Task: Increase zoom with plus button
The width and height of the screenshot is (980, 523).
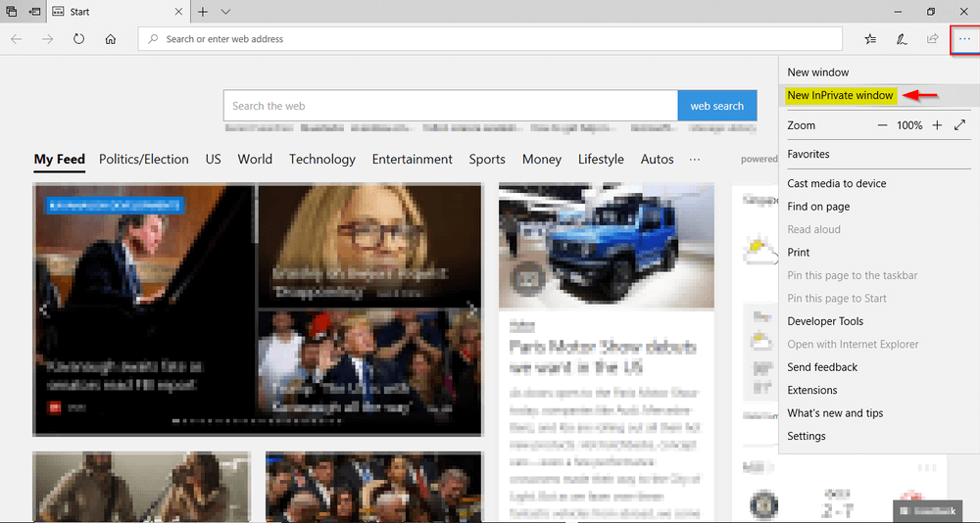Action: point(937,125)
